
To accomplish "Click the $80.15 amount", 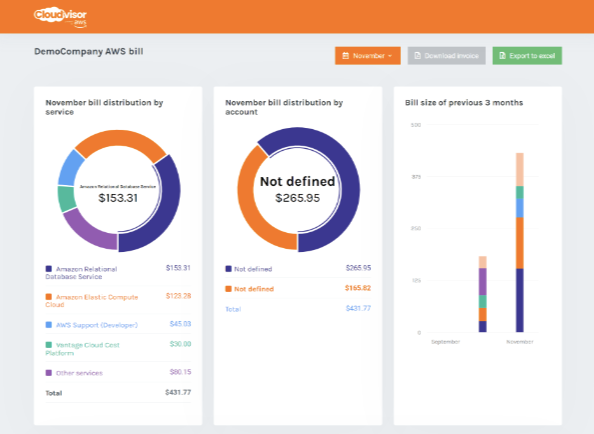I will click(180, 372).
